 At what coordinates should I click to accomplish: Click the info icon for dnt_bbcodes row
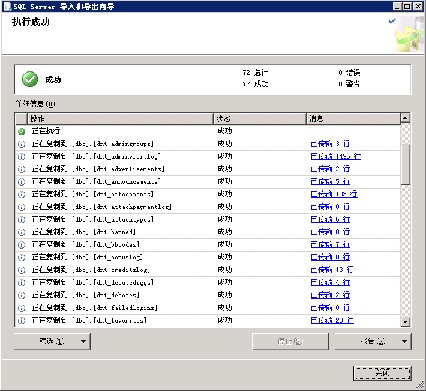tap(22, 245)
